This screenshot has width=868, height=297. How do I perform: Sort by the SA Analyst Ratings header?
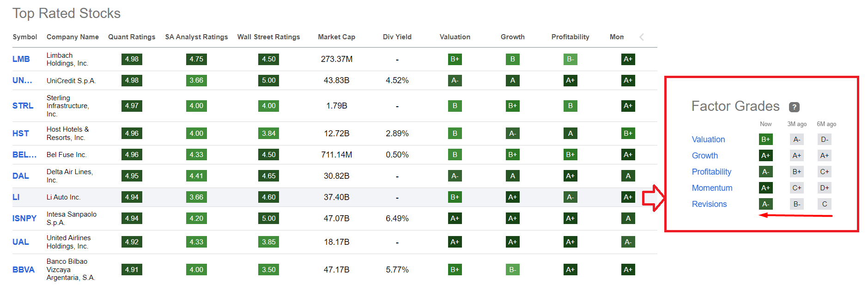(x=196, y=37)
